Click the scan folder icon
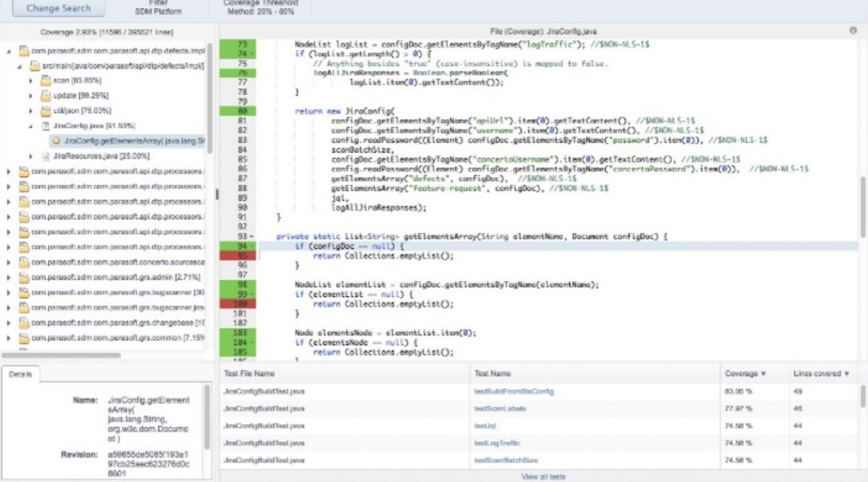 click(x=46, y=80)
